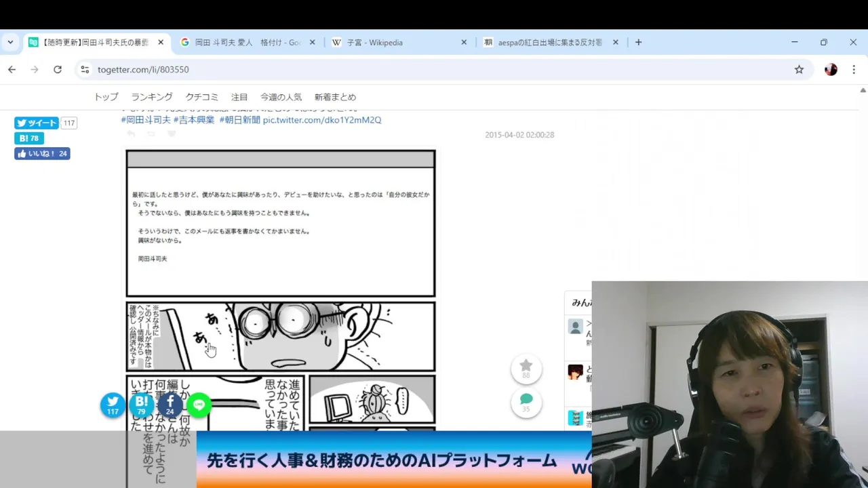Open the first commenter's grey avatar
This screenshot has height=488, width=868.
coord(575,327)
